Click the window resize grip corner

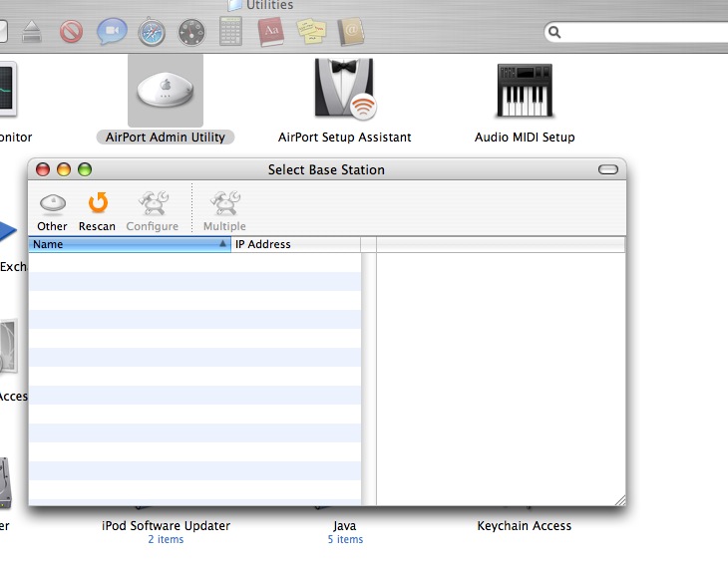point(620,500)
